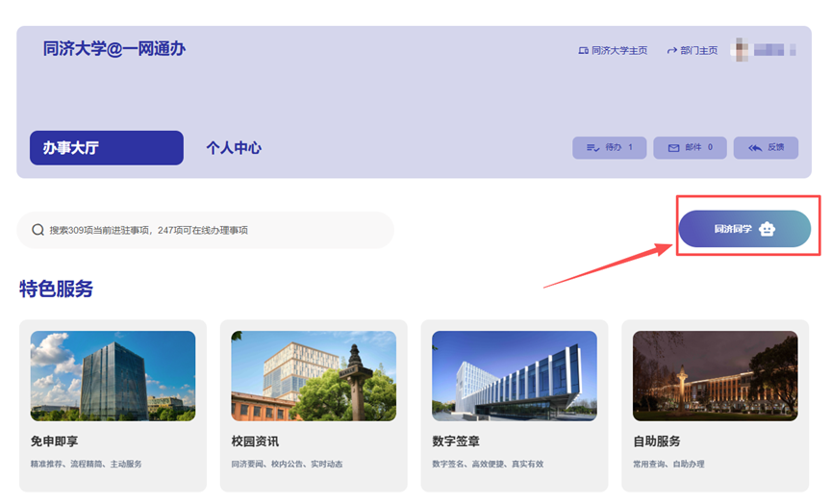Click the 邮件 envelope icon
831x504 pixels.
point(673,148)
